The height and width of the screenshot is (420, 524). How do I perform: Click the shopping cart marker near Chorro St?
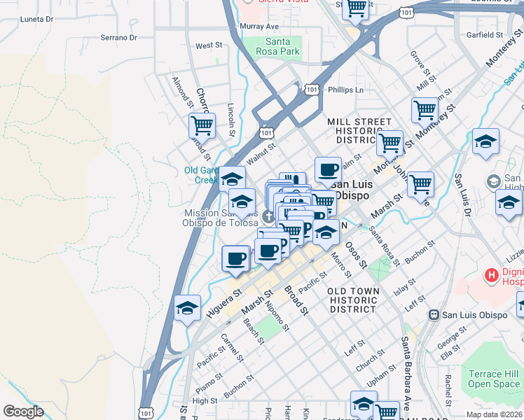(202, 127)
